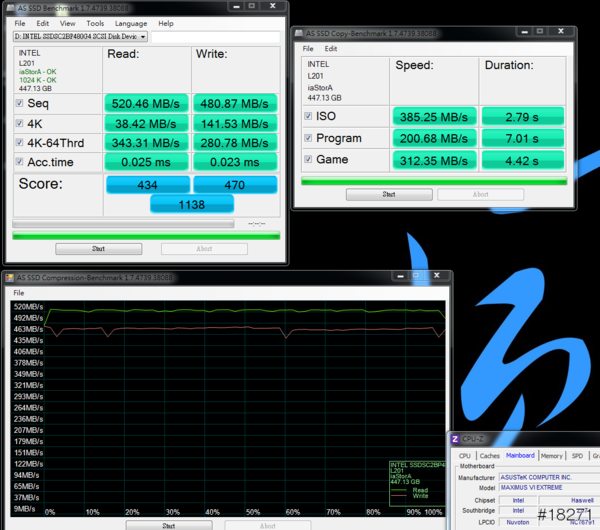
Task: Uncheck the Seq test checkbox
Action: tap(20, 103)
